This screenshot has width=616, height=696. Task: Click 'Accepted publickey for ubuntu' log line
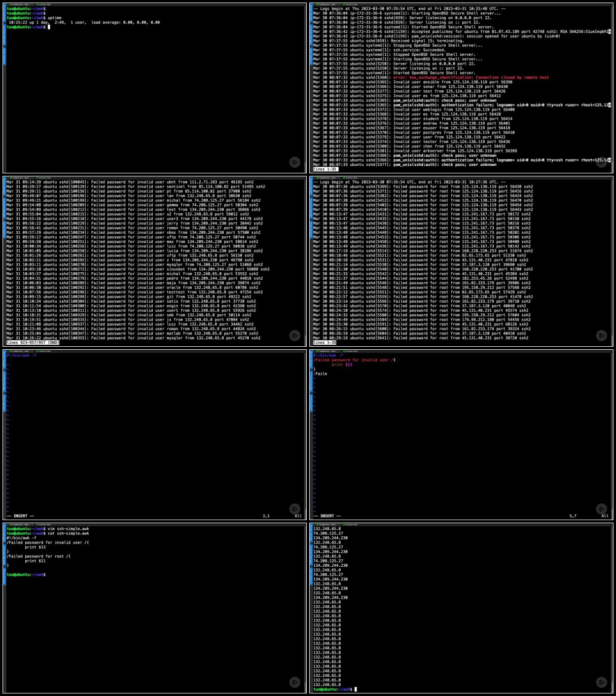pos(461,31)
